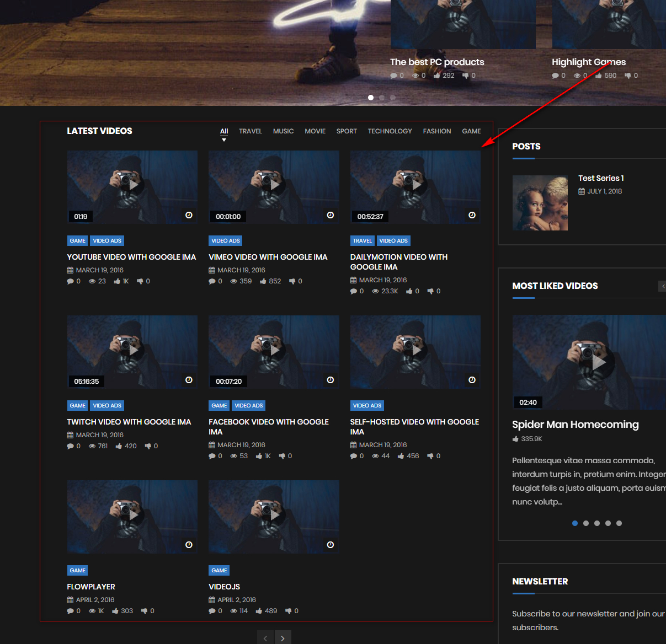Switch to the TECHNOLOGY category tab
The width and height of the screenshot is (666, 644).
pos(390,131)
